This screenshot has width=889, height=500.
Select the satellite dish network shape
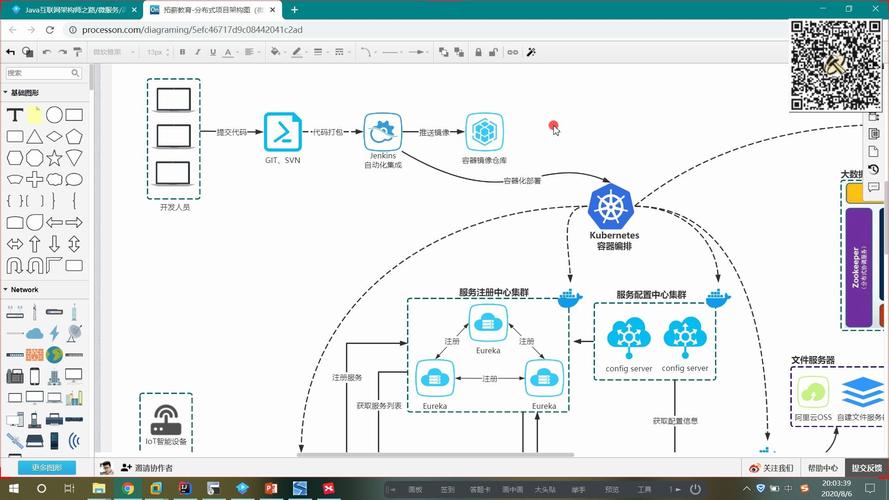pos(74,333)
